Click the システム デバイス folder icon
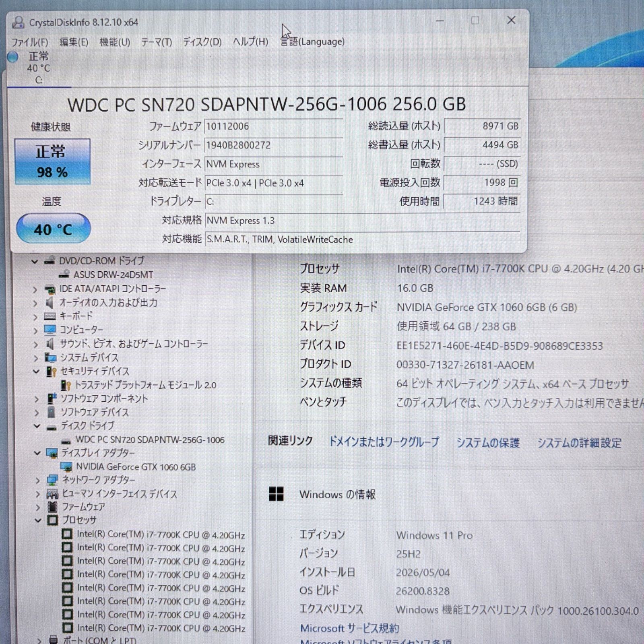Image resolution: width=644 pixels, height=644 pixels. pos(51,357)
